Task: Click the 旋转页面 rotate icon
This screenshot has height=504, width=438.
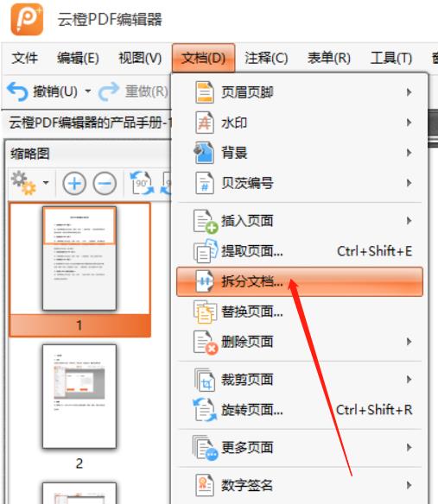Action: [205, 410]
